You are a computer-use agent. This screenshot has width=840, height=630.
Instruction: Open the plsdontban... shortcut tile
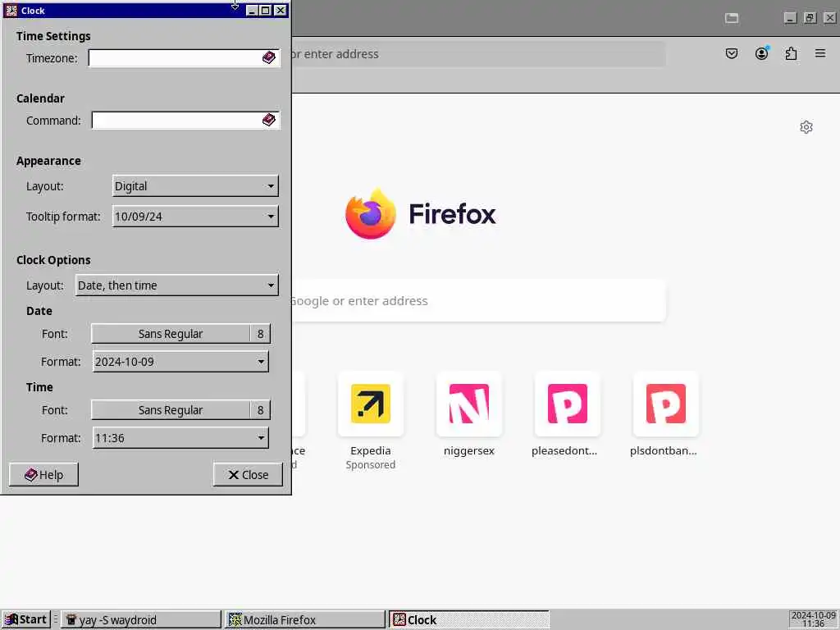666,404
